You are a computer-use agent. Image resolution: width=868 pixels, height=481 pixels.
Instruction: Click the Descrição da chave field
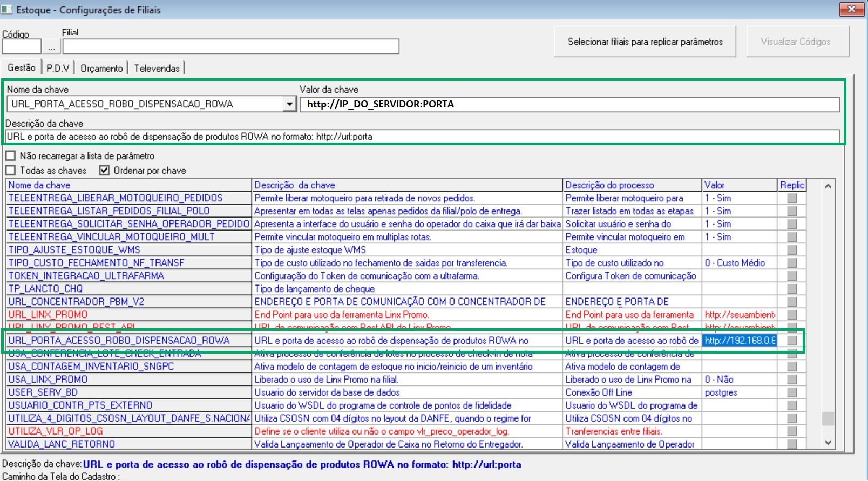(423, 137)
